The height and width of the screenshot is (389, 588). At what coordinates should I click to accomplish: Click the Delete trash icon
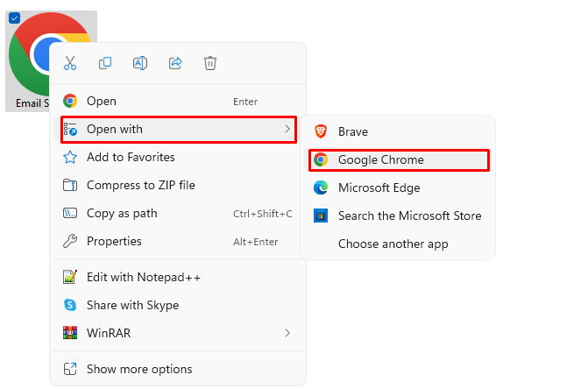210,63
